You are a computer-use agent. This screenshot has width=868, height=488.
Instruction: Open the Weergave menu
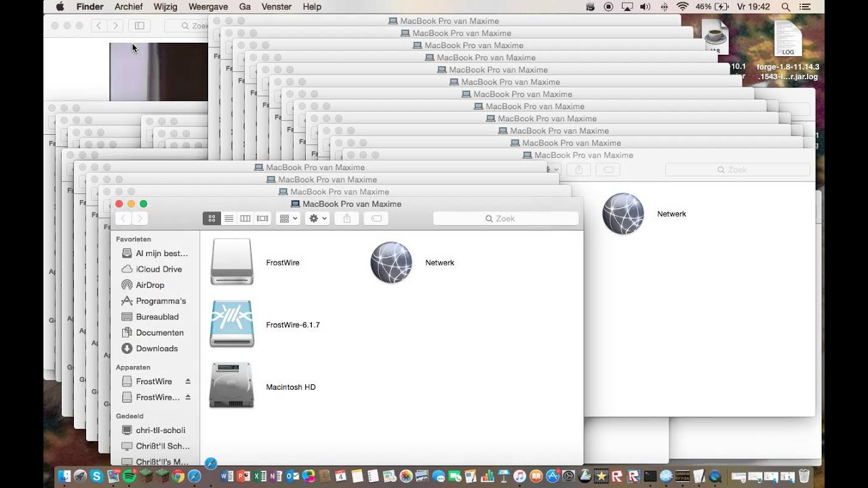[x=208, y=7]
